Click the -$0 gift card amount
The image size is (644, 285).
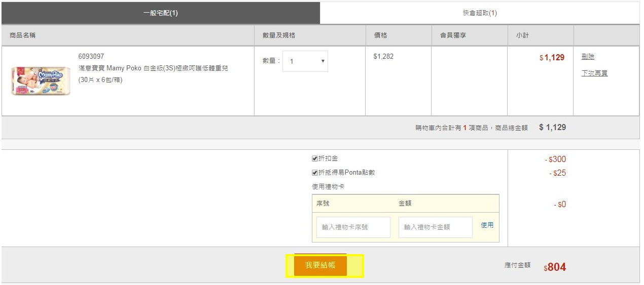point(560,205)
